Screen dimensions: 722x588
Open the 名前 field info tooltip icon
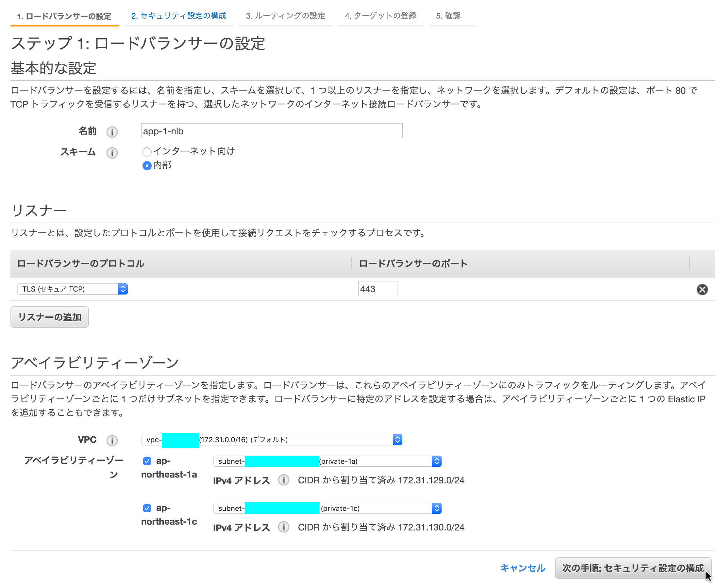click(x=112, y=132)
